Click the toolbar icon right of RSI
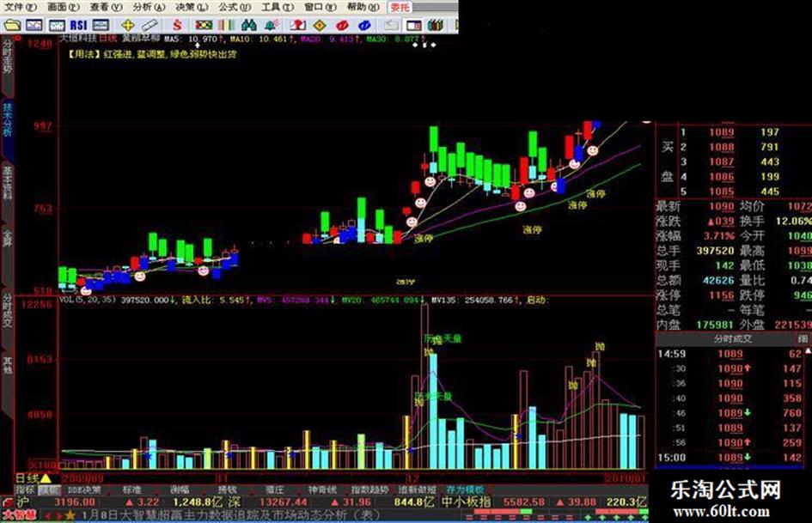The image size is (812, 523). [x=101, y=25]
